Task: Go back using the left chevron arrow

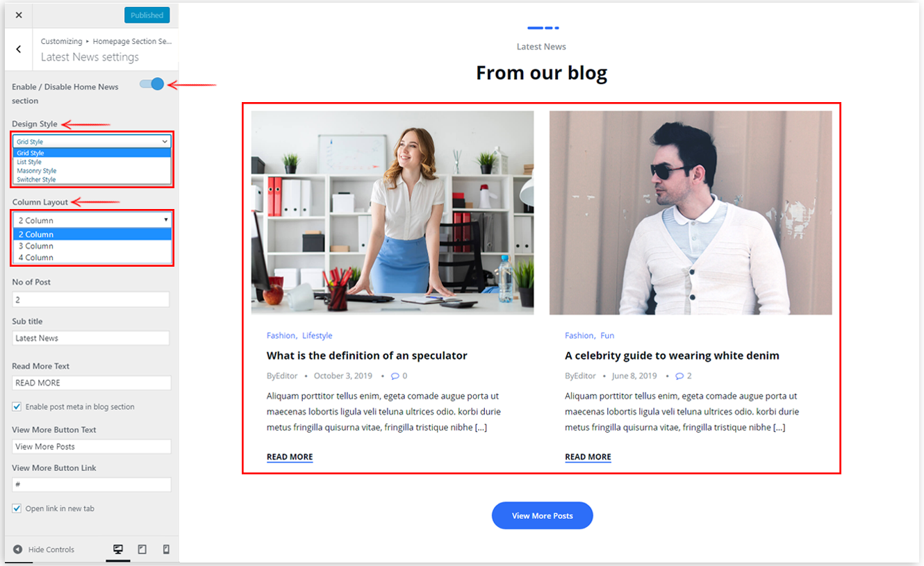Action: pos(19,49)
